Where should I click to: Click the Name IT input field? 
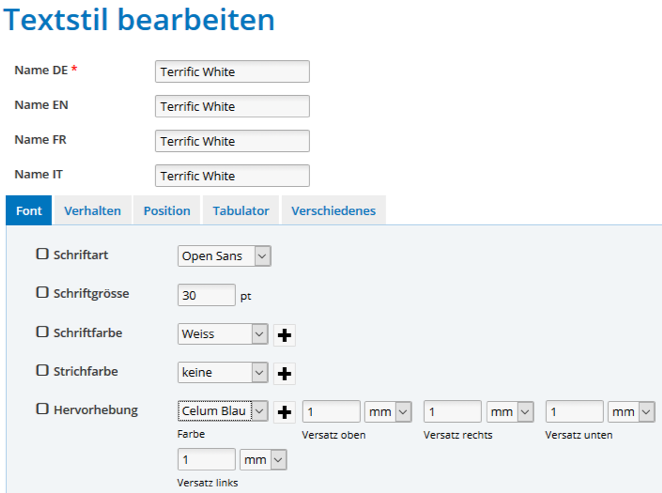pos(232,176)
